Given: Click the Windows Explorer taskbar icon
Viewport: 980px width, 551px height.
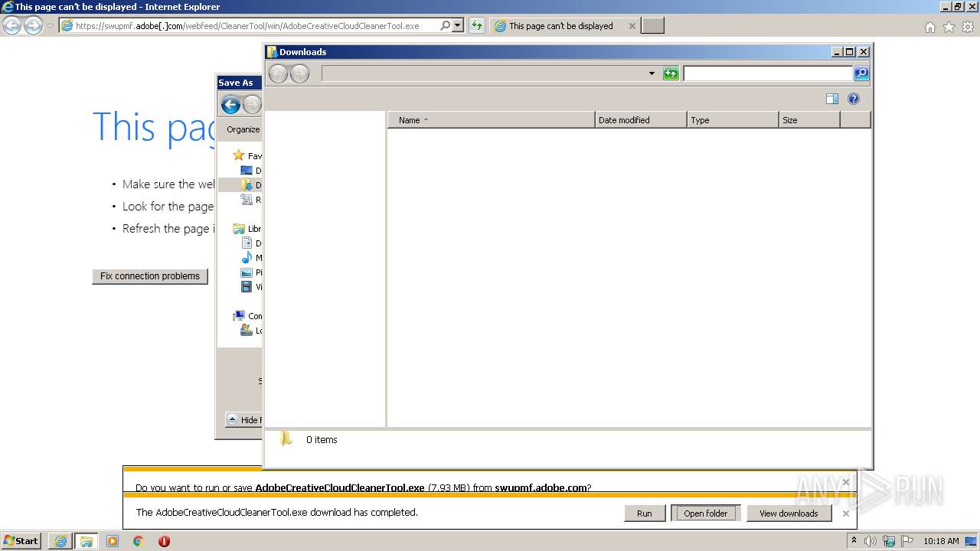Looking at the screenshot, I should [x=86, y=541].
